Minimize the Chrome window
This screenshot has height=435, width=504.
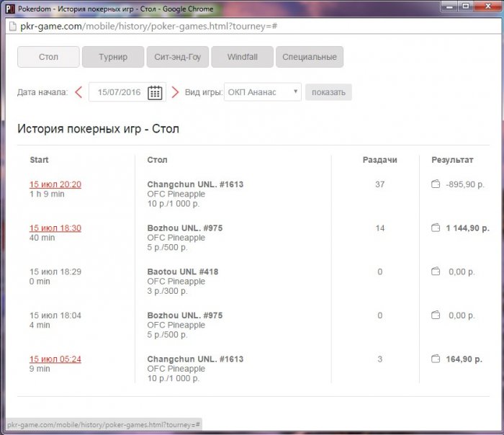click(450, 6)
